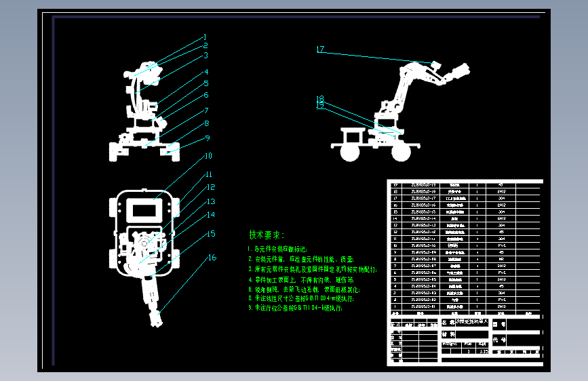Click balloon number 9 on the front view
The width and height of the screenshot is (588, 381).
point(208,138)
